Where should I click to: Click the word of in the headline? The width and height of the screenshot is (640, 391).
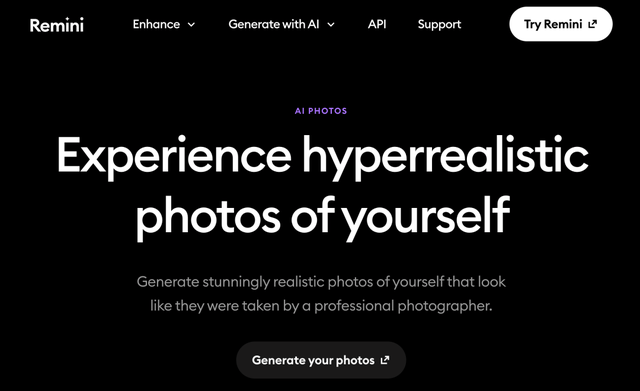click(312, 213)
